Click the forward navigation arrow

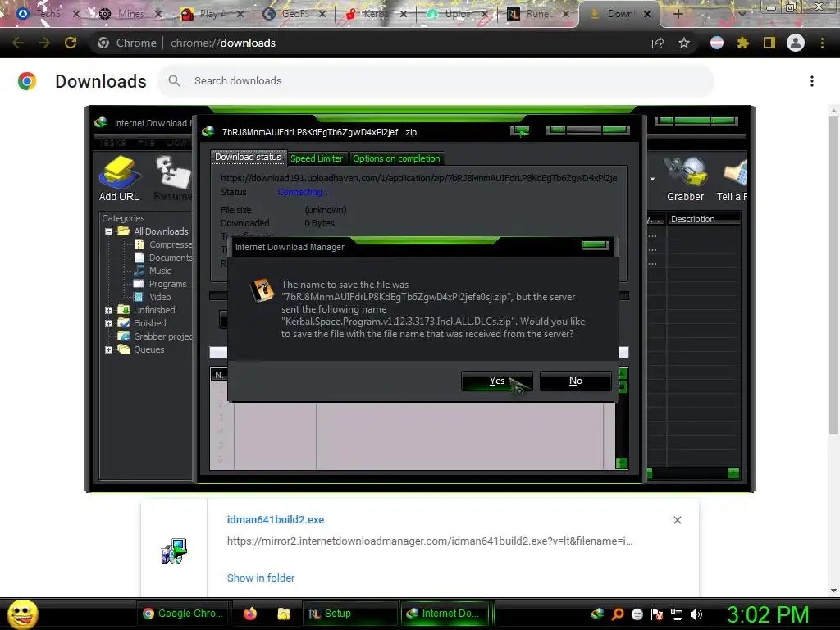[44, 43]
